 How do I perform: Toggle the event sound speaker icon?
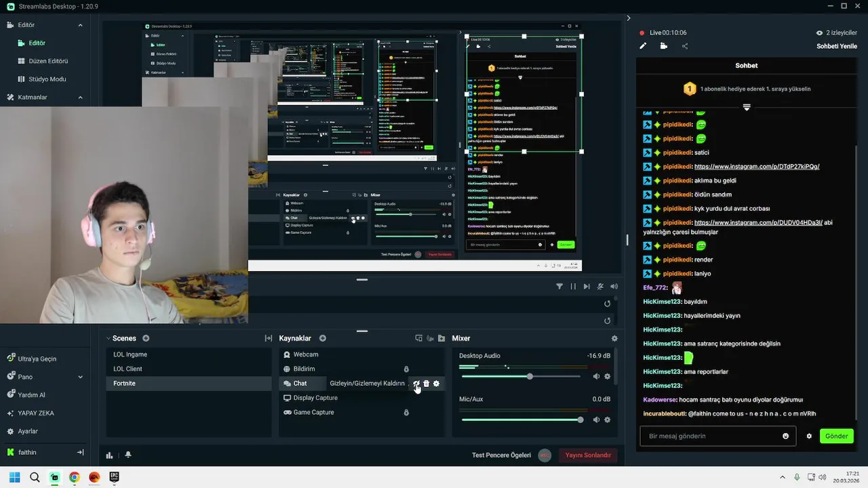614,287
